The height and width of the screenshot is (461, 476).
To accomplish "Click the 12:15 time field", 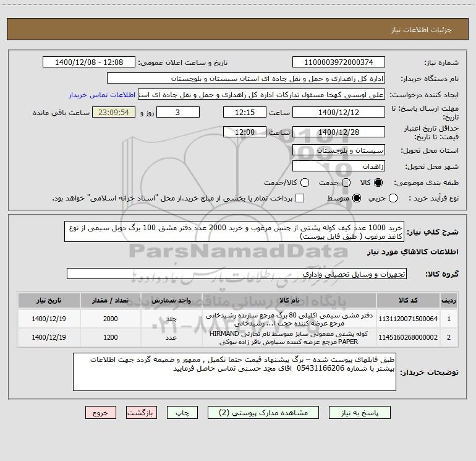I will tap(245, 112).
